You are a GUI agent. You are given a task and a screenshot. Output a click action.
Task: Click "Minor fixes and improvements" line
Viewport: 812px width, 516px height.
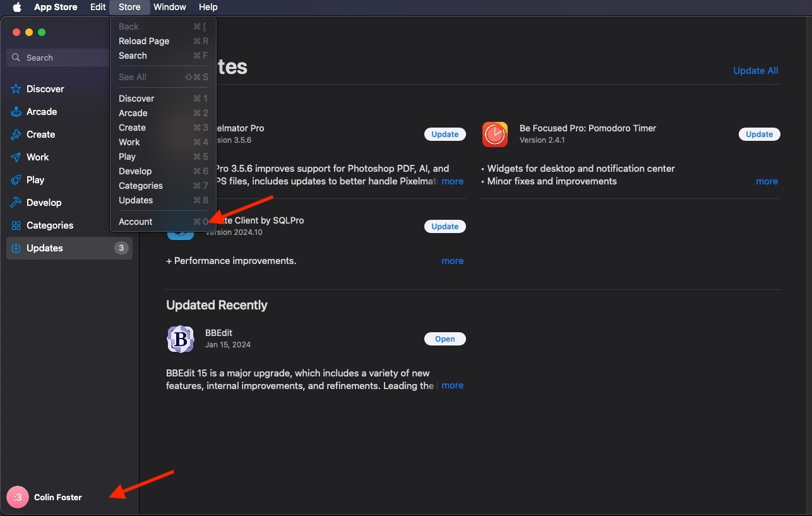[x=549, y=181]
